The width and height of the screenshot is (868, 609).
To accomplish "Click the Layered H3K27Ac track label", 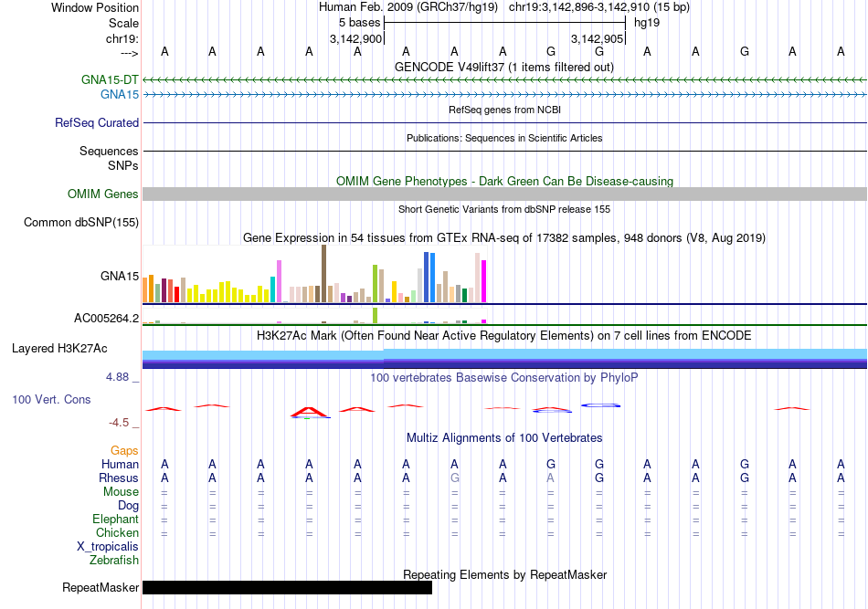I will coord(59,349).
